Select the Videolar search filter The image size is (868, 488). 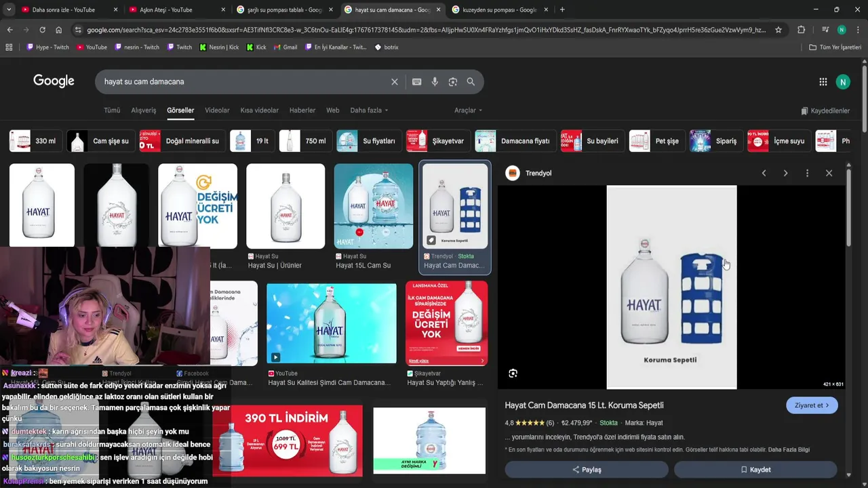tap(217, 110)
